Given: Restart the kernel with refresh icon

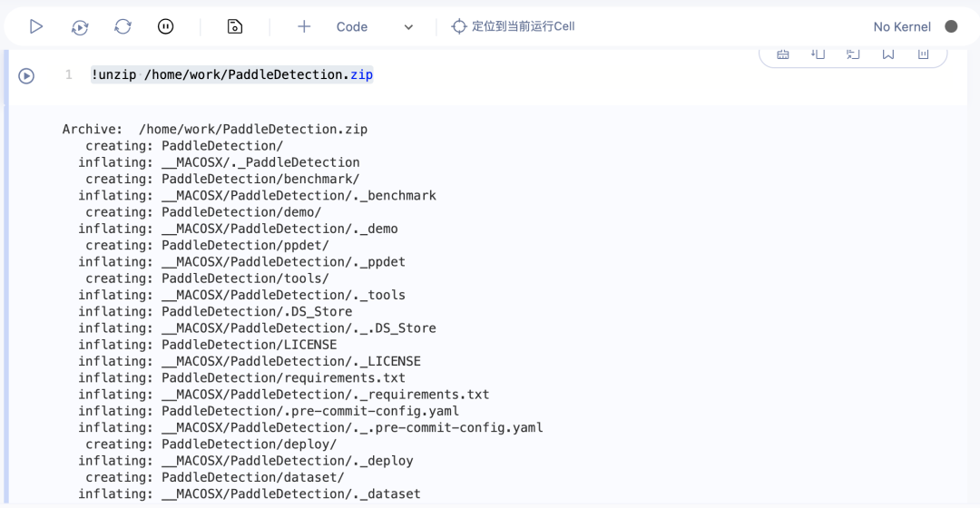Looking at the screenshot, I should coord(122,26).
